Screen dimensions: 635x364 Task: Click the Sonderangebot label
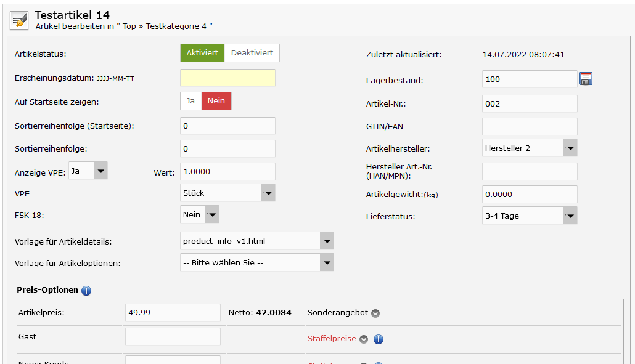click(337, 313)
